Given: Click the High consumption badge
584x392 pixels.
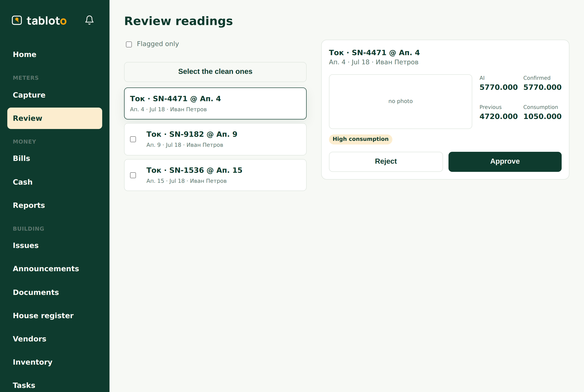Looking at the screenshot, I should pos(361,139).
